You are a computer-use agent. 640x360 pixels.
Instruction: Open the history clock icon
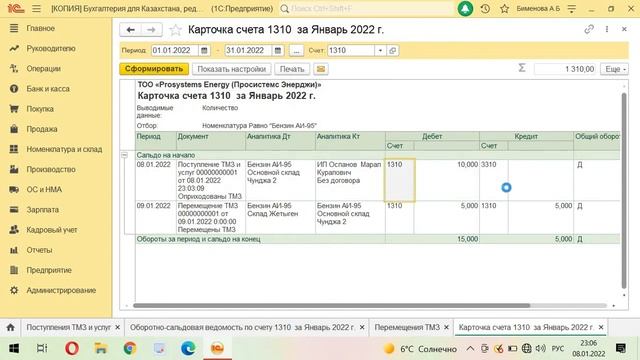(485, 9)
